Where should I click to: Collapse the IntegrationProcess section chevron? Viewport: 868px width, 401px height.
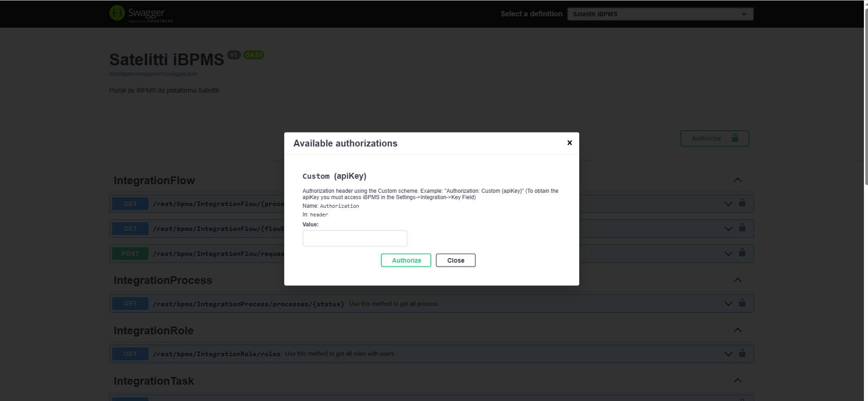coord(738,280)
